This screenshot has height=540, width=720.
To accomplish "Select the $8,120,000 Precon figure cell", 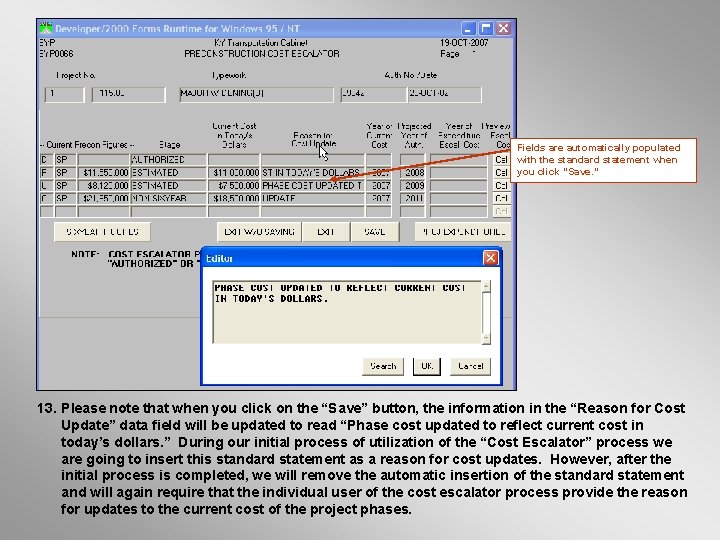I will click(x=104, y=186).
